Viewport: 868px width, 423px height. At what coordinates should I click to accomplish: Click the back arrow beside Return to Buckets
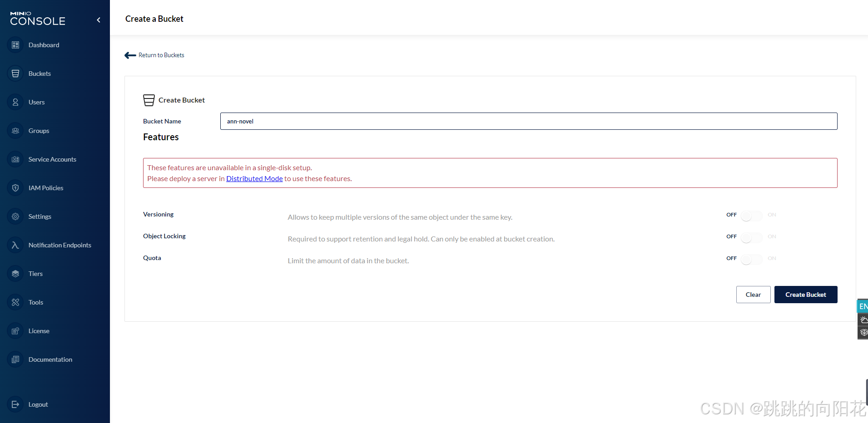[x=130, y=55]
